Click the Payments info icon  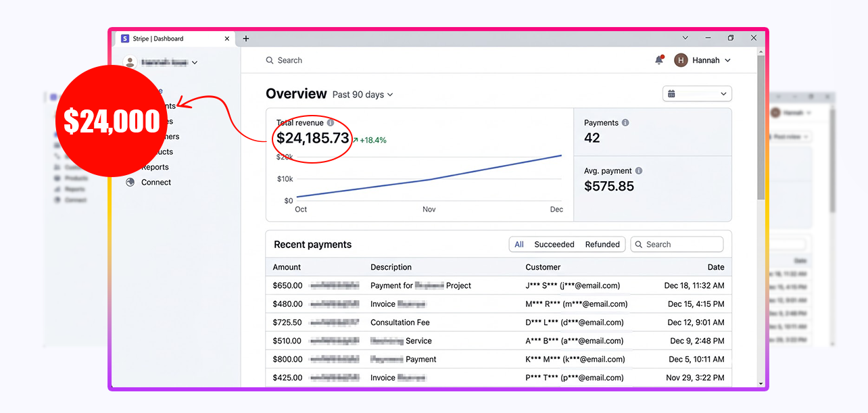pyautogui.click(x=625, y=123)
